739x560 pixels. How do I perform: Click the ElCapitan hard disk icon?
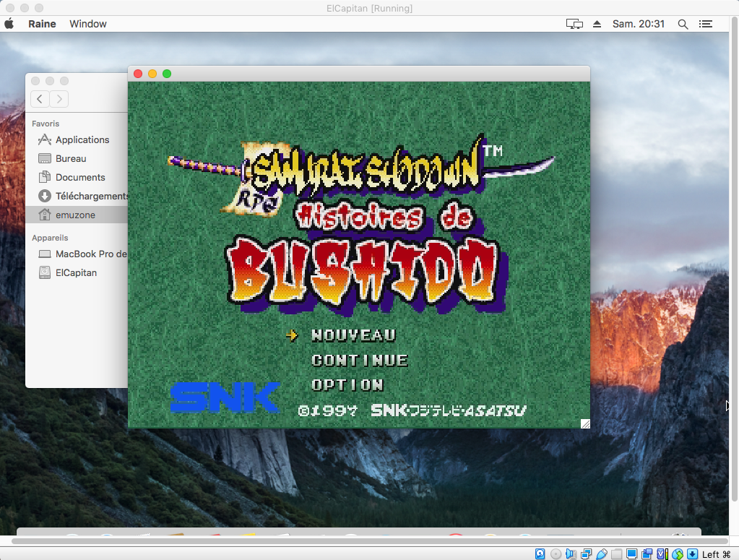point(45,272)
